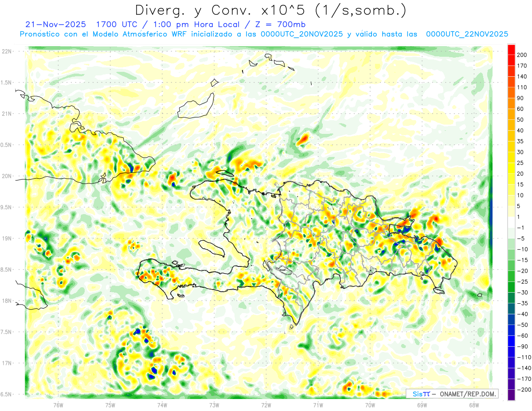Click the '-60' color scale value
Screen dimensions: 532x411
[x=523, y=336]
